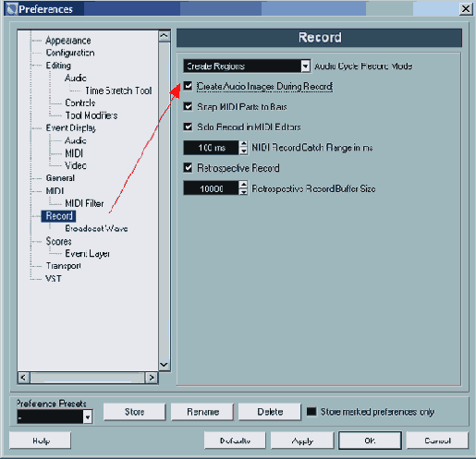Close the Preferences window
476x459 pixels.
[x=466, y=8]
